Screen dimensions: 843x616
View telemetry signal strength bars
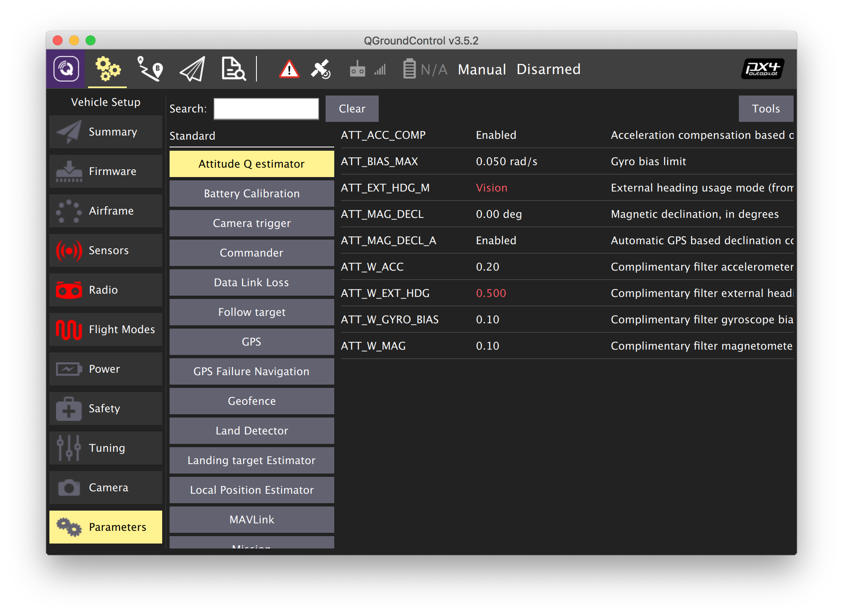pos(380,70)
